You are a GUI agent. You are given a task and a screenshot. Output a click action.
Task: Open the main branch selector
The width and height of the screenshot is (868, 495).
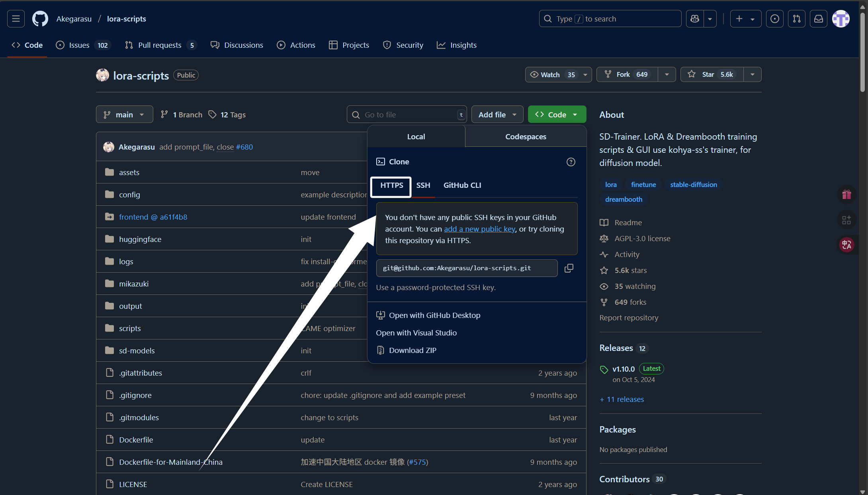coord(124,115)
